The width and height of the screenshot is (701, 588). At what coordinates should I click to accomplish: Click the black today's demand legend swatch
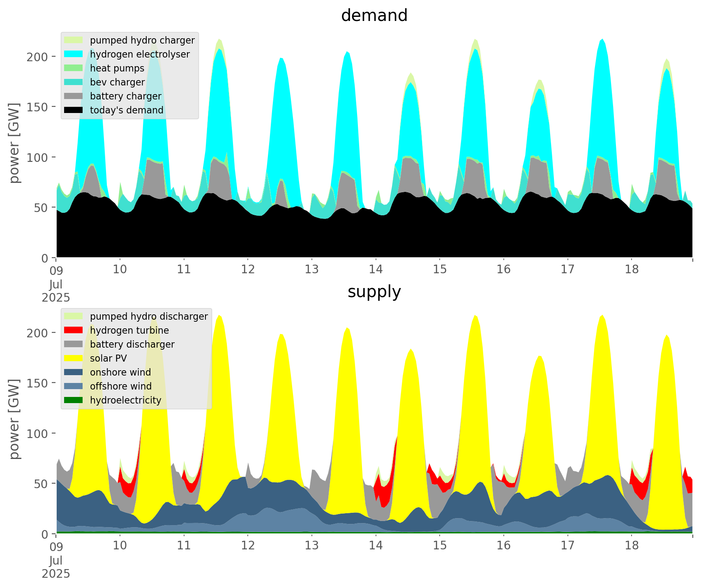[x=74, y=110]
